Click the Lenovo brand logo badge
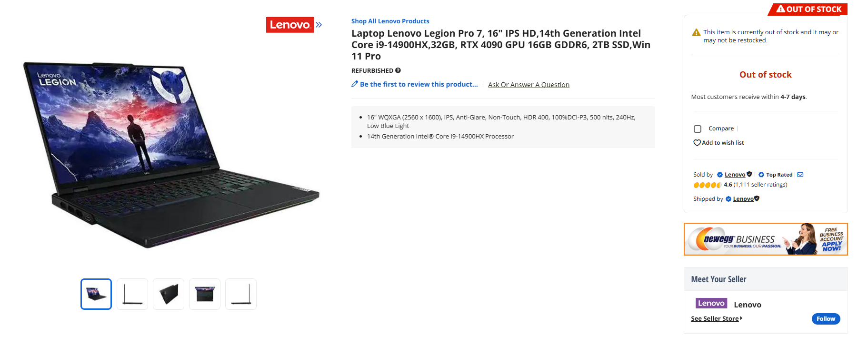 click(x=289, y=25)
